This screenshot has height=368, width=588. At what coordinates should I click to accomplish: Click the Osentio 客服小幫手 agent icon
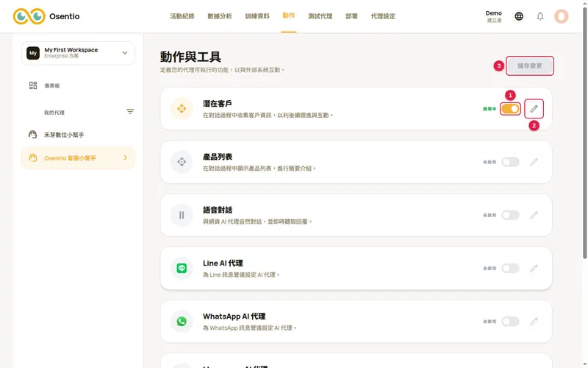coord(33,158)
